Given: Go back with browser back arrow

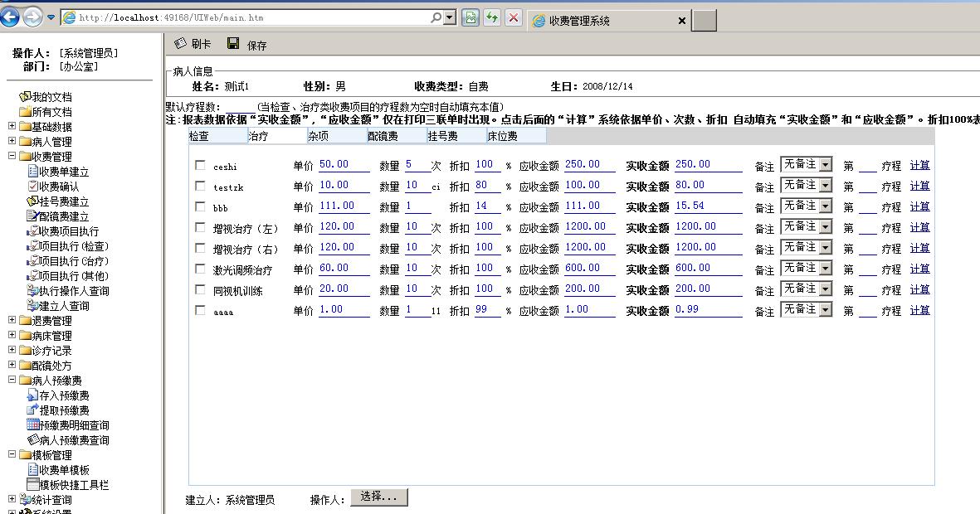Looking at the screenshot, I should 9,17.
